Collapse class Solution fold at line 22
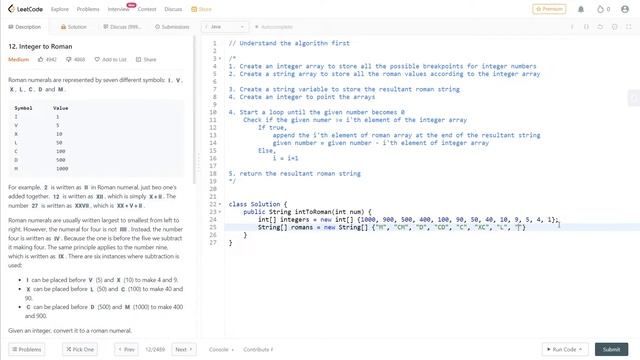The height and width of the screenshot is (360, 640). (x=220, y=204)
